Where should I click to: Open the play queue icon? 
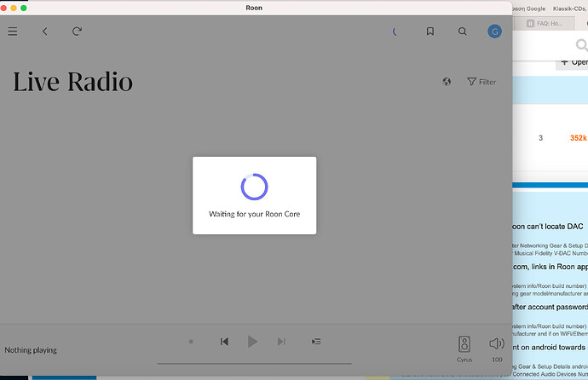click(316, 342)
